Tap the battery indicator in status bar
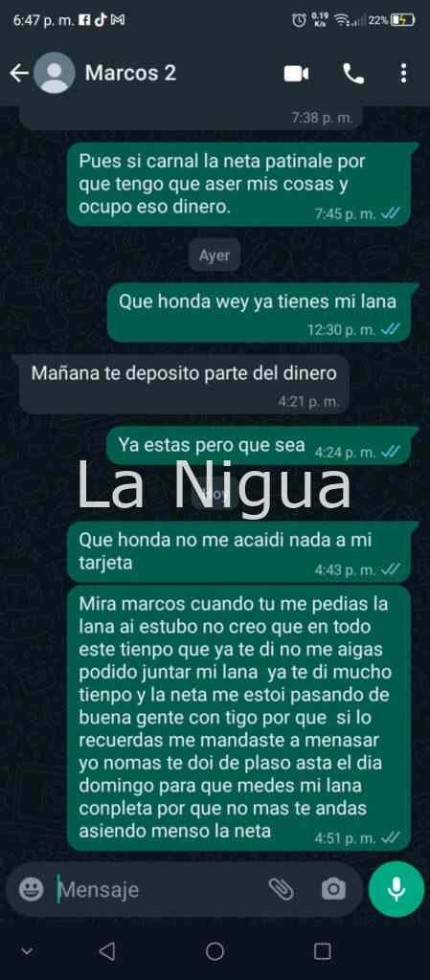Screen dimensions: 430x980 coord(403,20)
